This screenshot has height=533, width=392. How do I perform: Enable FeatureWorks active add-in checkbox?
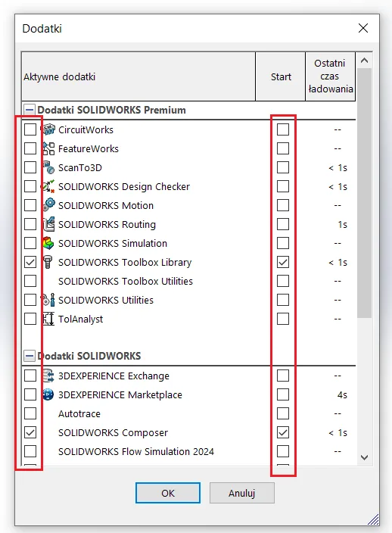(x=30, y=148)
